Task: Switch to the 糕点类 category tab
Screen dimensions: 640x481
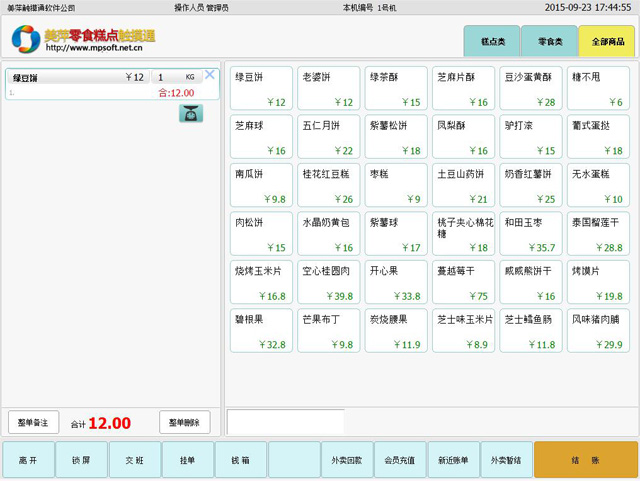Action: (x=491, y=42)
